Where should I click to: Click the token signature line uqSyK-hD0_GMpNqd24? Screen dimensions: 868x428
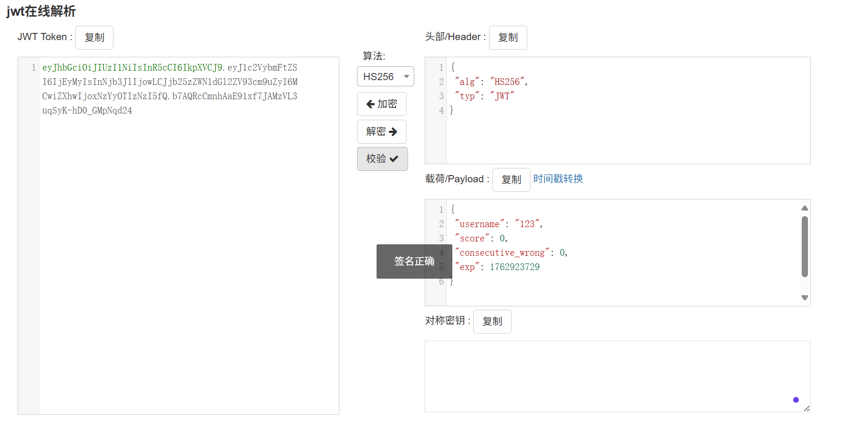click(87, 111)
